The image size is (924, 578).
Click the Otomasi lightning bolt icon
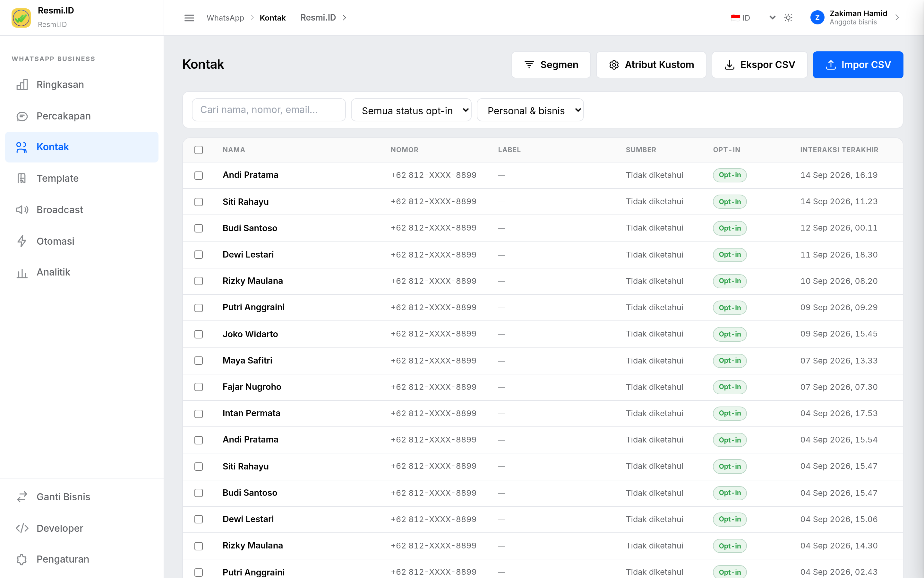pyautogui.click(x=22, y=241)
